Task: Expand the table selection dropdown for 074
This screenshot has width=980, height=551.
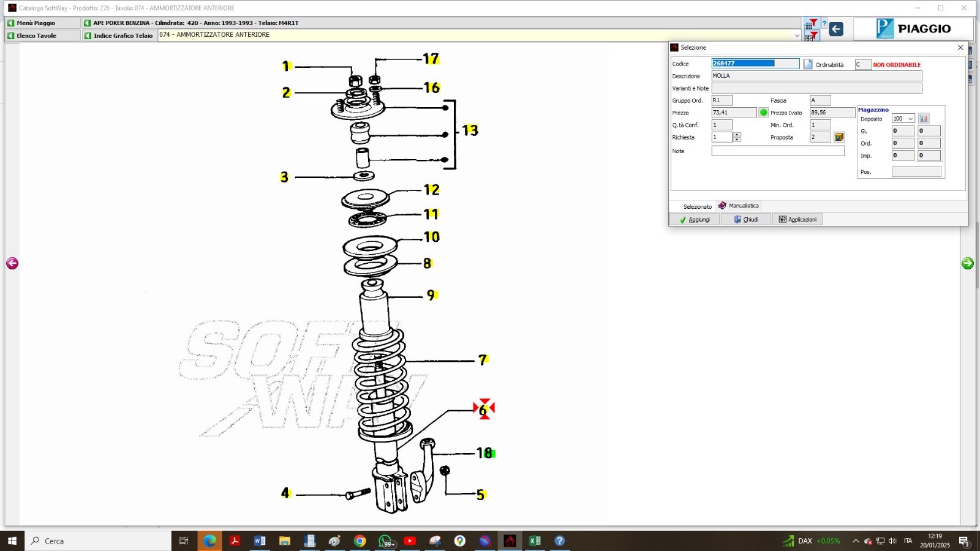Action: [x=797, y=36]
